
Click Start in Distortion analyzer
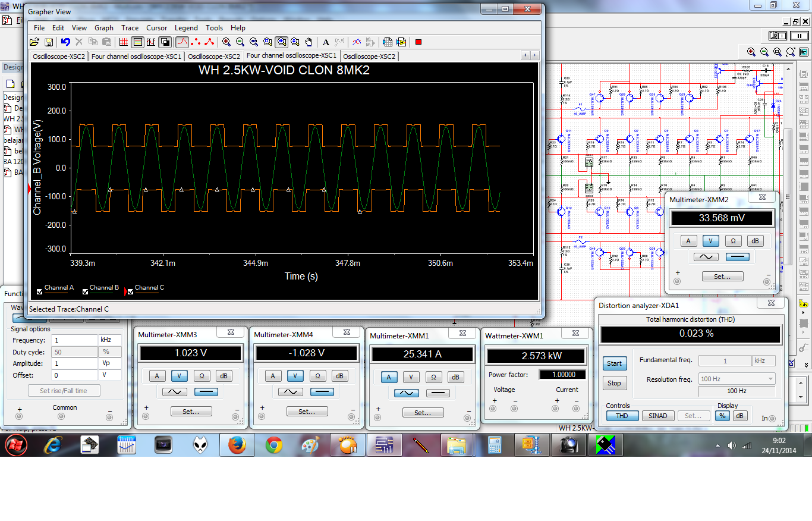click(x=615, y=363)
